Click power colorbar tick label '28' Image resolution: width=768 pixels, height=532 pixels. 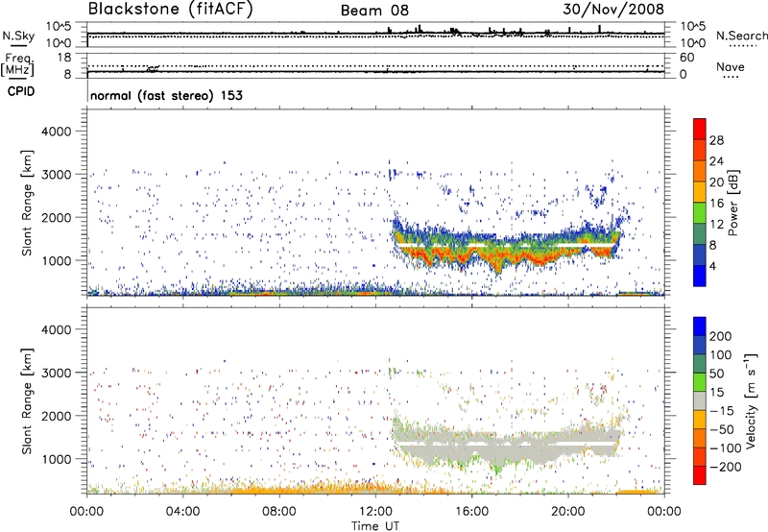[716, 140]
